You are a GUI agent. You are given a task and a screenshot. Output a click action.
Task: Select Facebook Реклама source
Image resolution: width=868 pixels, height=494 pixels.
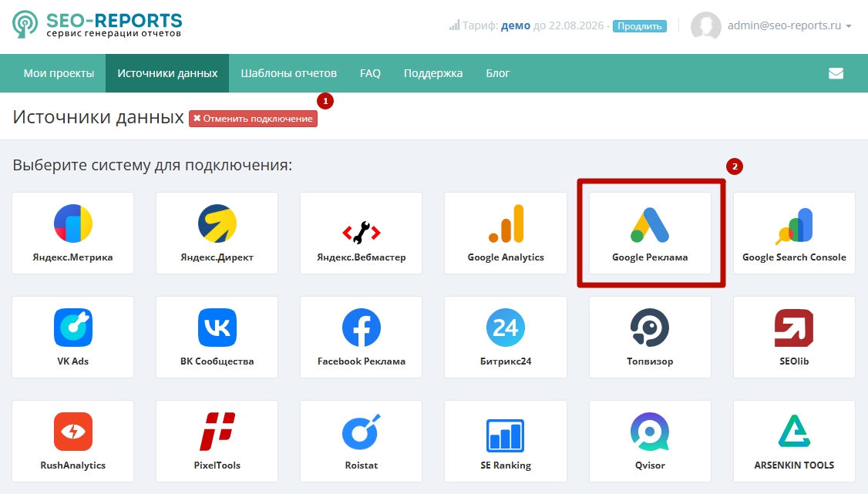point(361,337)
